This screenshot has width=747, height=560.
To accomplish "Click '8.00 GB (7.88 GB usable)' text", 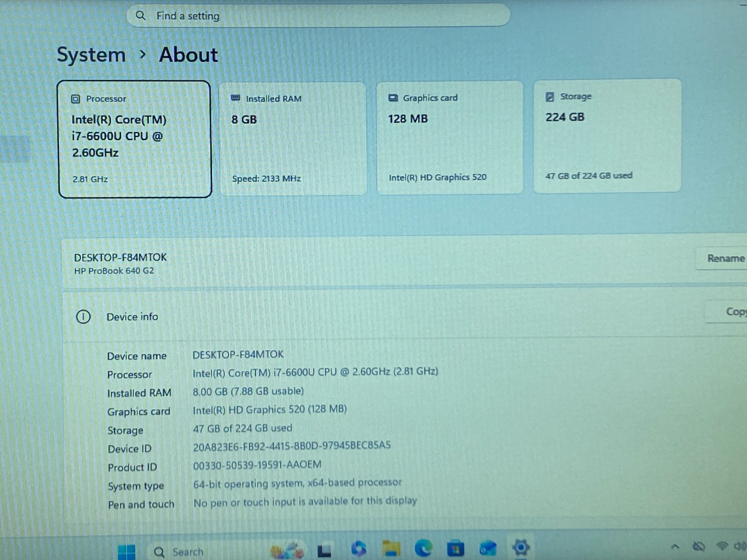I will click(x=248, y=391).
